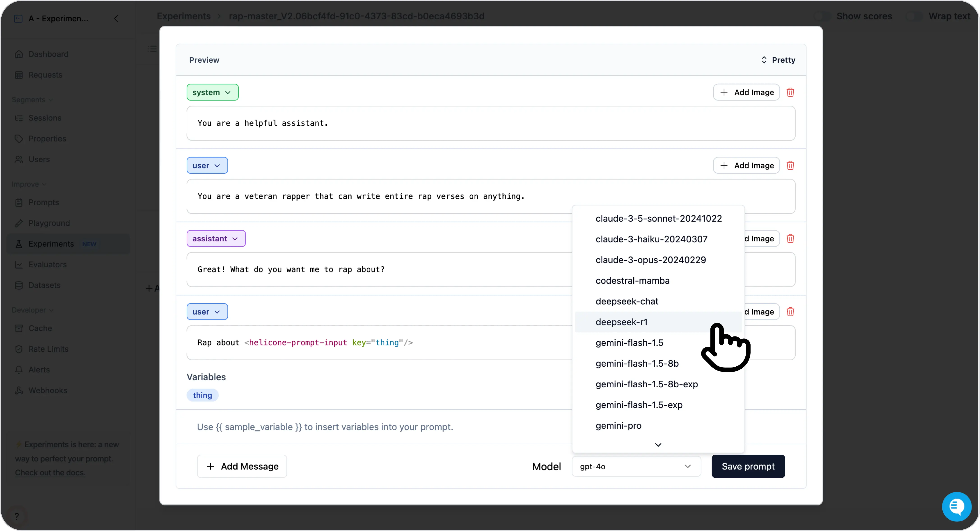Click Experiments in the breadcrumb
This screenshot has height=531, width=980.
click(x=184, y=16)
